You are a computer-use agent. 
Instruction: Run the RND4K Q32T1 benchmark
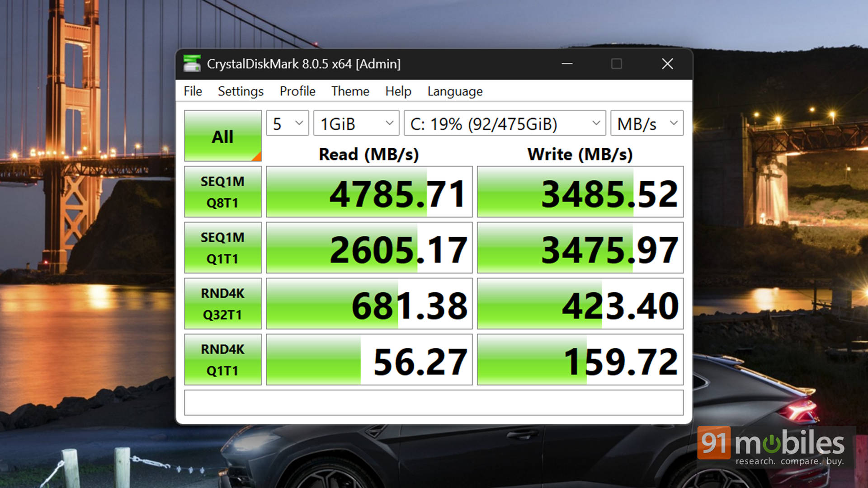coord(222,304)
